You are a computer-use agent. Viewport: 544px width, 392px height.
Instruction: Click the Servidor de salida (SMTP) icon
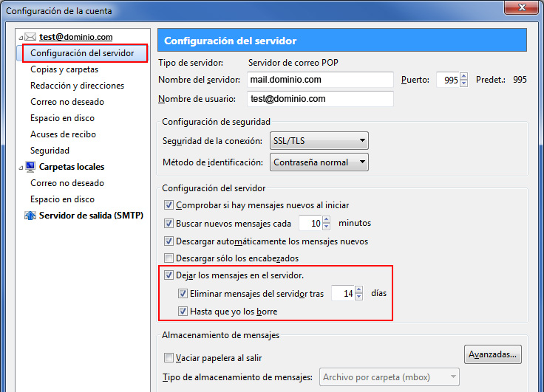tap(30, 216)
